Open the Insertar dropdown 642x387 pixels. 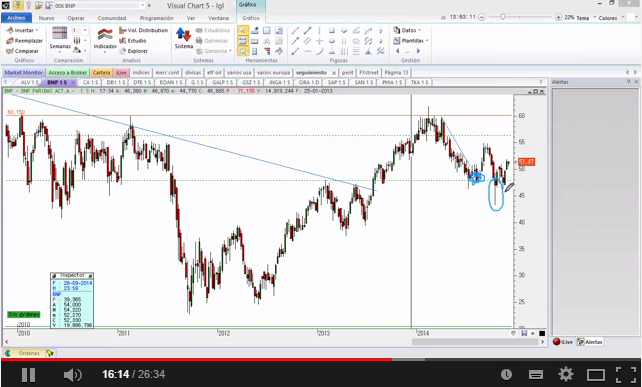tap(22, 30)
